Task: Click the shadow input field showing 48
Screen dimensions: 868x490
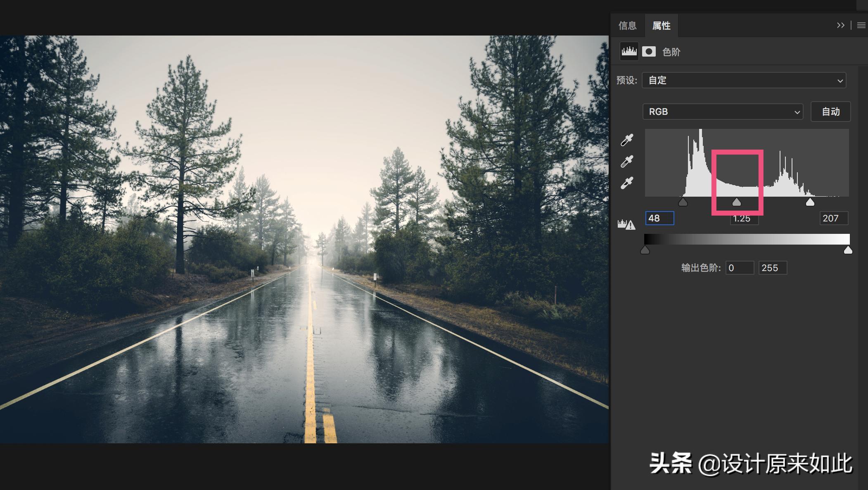Action: tap(659, 218)
